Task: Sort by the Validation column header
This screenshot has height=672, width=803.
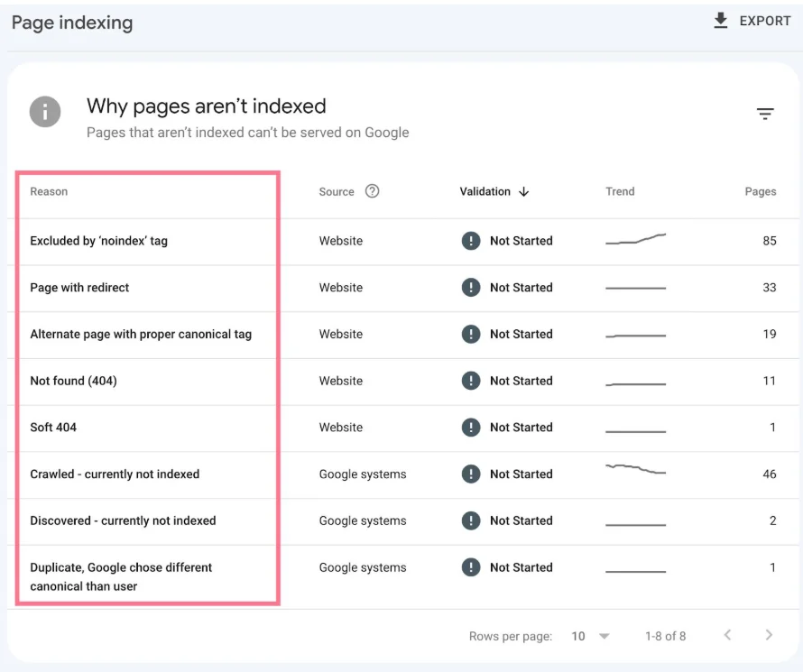Action: tap(485, 191)
